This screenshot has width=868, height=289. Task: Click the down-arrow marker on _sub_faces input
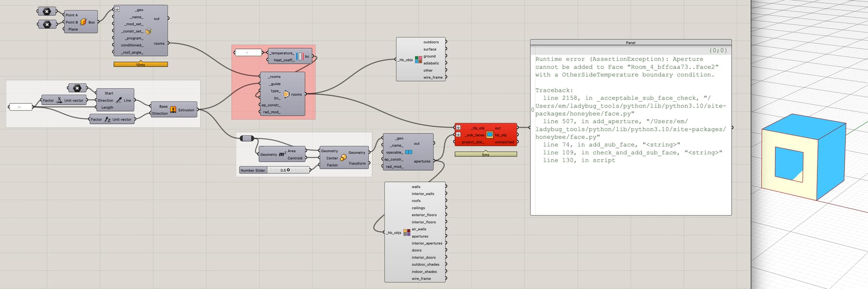[x=458, y=135]
